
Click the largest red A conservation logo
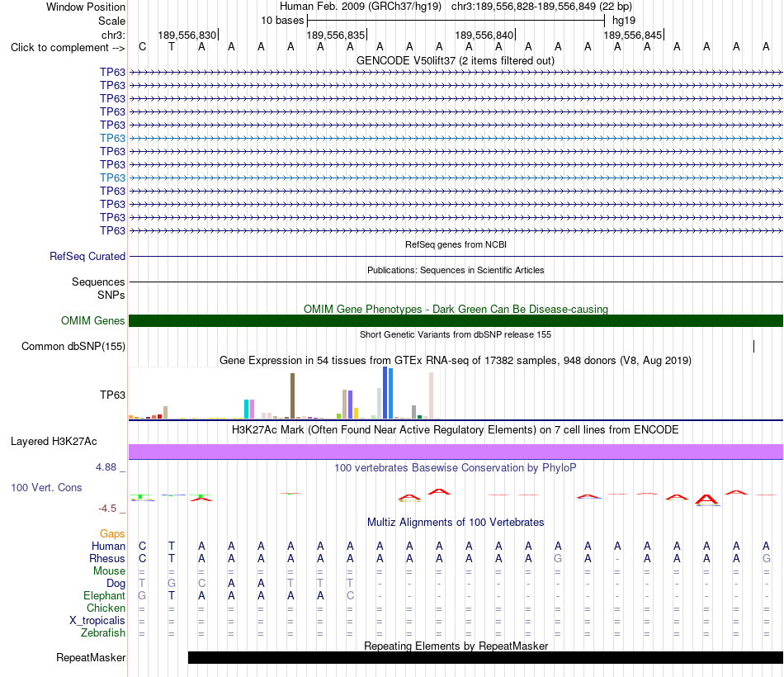[706, 499]
